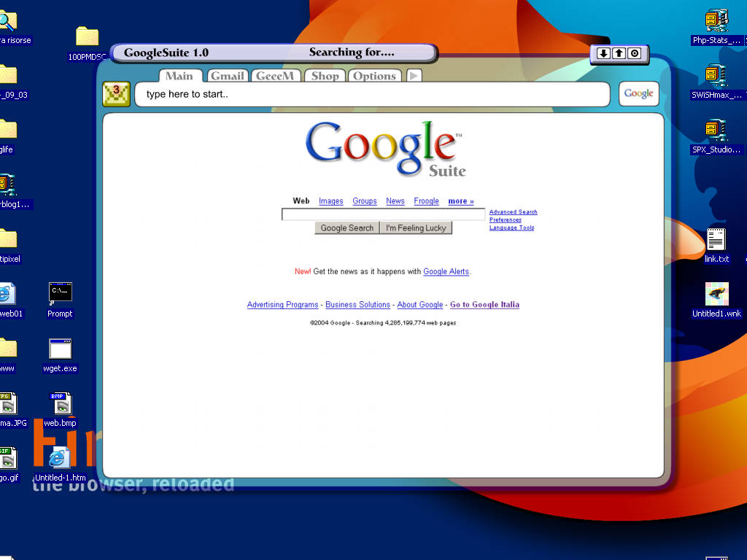This screenshot has width=747, height=560.
Task: Open Advanced Search link
Action: [x=513, y=212]
